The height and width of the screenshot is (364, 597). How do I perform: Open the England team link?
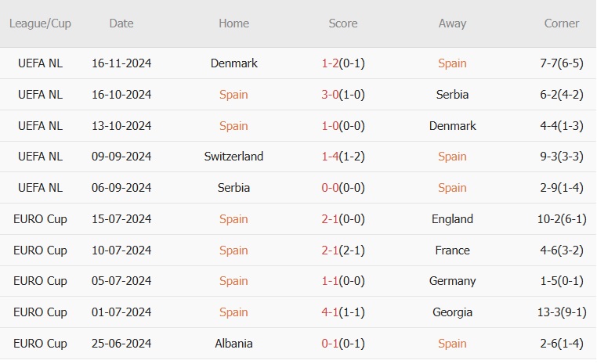[x=452, y=219]
